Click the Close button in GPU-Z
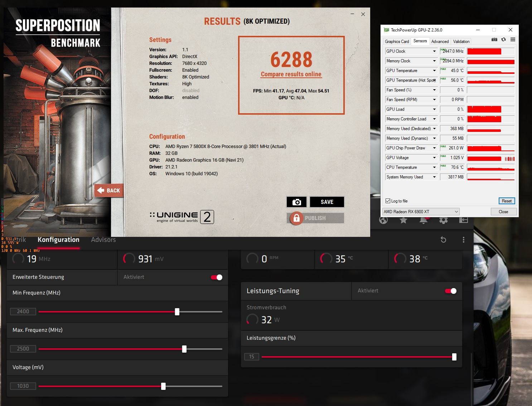This screenshot has width=532, height=406. click(503, 212)
